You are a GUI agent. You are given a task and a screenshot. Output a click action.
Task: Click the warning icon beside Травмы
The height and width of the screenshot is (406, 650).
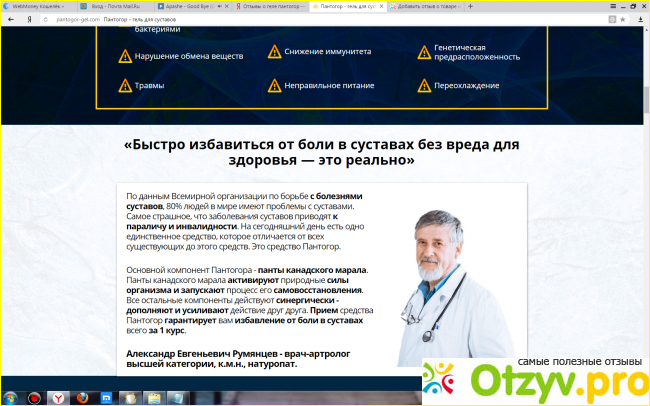[x=125, y=86]
